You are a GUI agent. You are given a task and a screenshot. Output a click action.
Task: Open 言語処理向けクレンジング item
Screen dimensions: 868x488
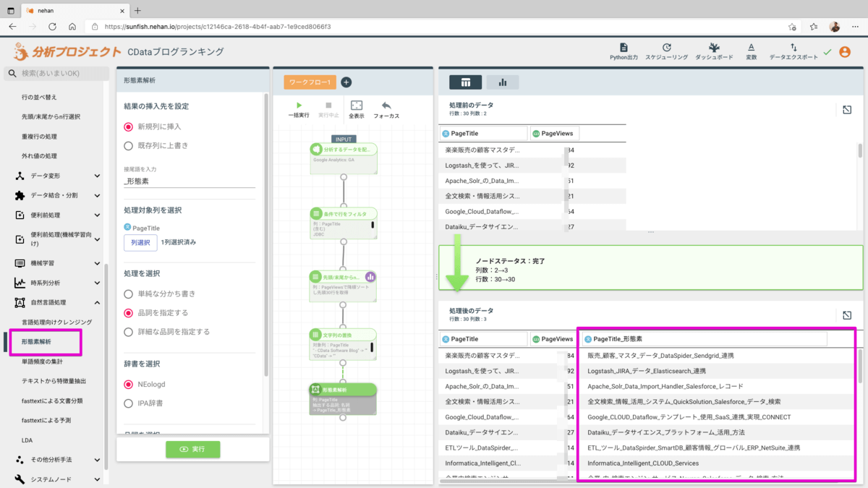point(56,322)
